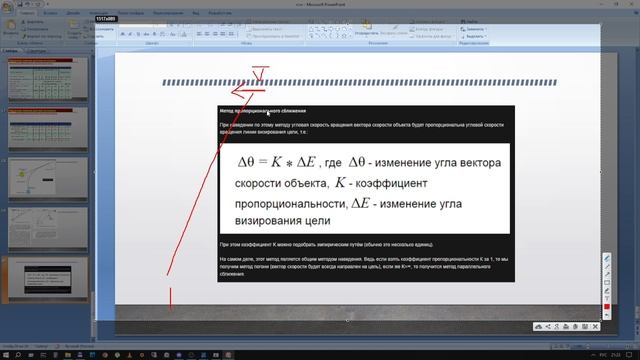Screen dimensions: 640x360
Task: Click Формат по образцу button
Action: 41,36
